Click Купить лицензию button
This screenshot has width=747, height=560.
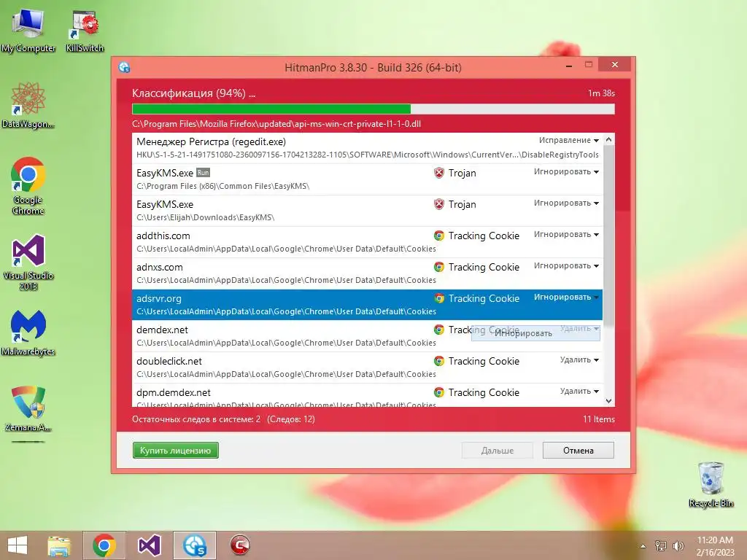pyautogui.click(x=175, y=451)
